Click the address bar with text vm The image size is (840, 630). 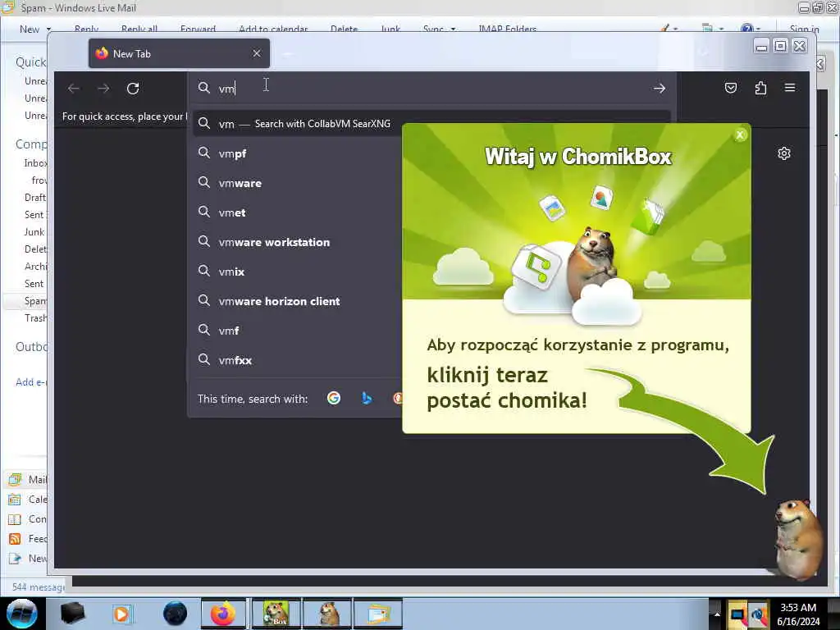pos(431,89)
